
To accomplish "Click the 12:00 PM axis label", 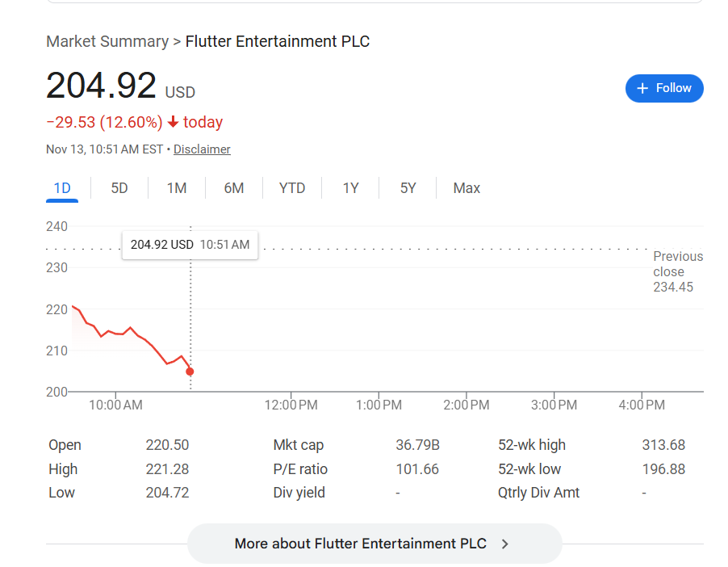I will tap(291, 405).
